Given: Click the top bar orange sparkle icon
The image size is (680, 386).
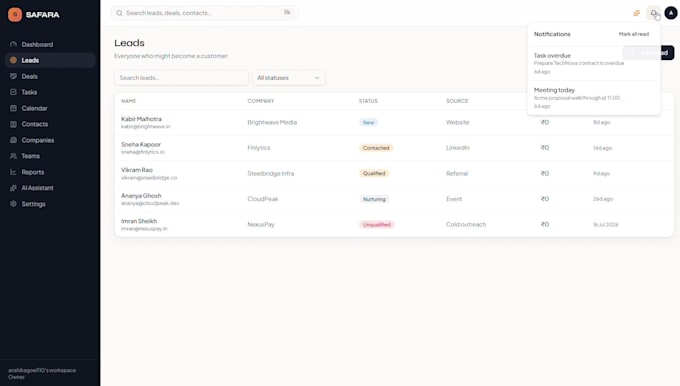Looking at the screenshot, I should click(637, 13).
